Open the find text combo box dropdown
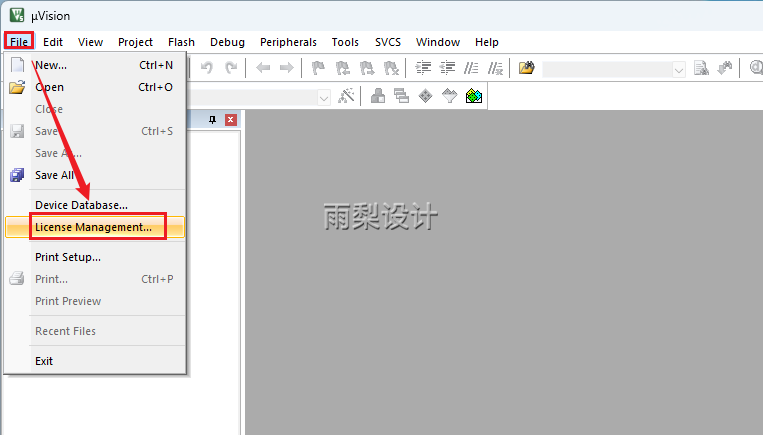 tap(679, 70)
